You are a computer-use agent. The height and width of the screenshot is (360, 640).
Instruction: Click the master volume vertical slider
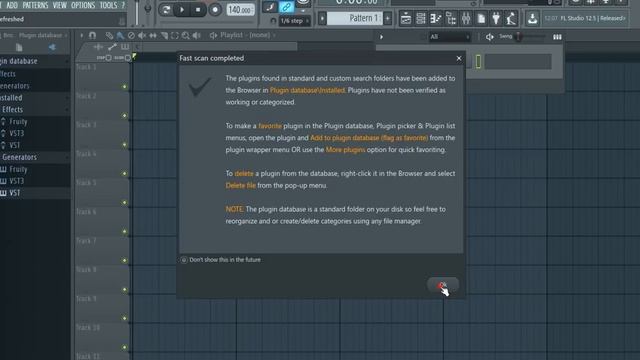point(137,12)
